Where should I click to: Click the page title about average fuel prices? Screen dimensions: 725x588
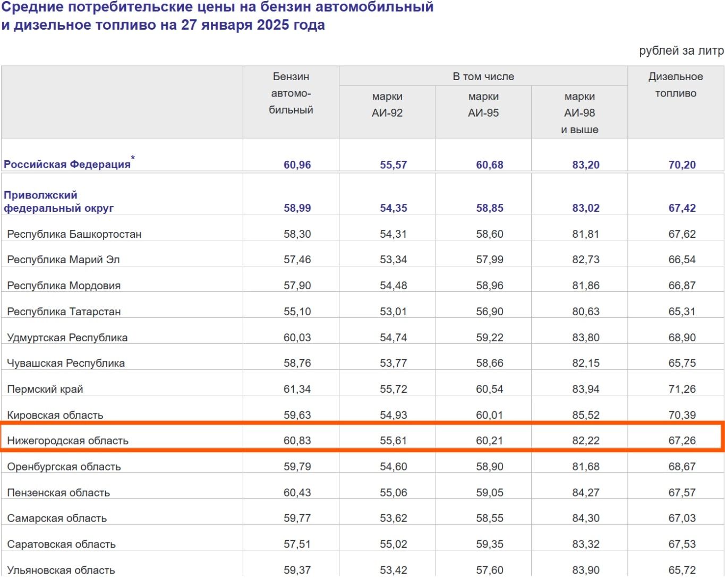point(217,16)
